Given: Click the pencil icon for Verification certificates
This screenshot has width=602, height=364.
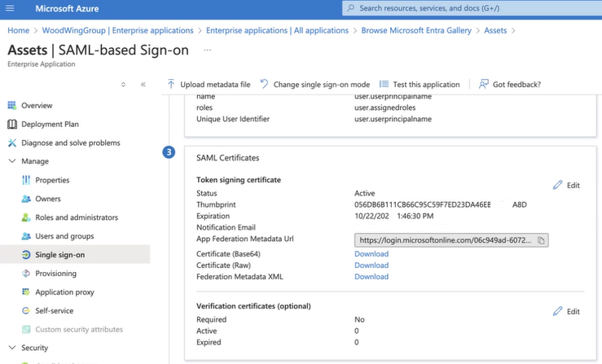Looking at the screenshot, I should (557, 311).
